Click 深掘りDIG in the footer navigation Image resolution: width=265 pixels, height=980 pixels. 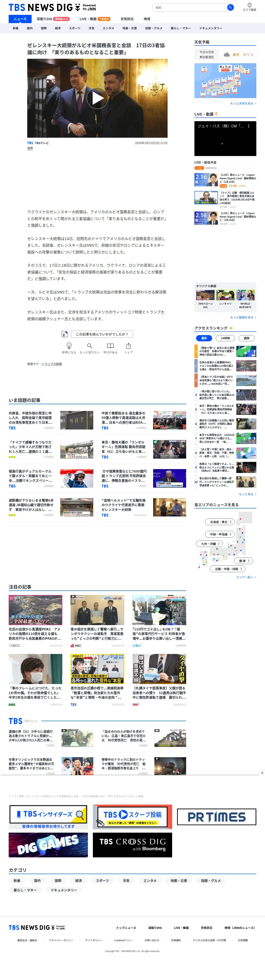[155, 928]
